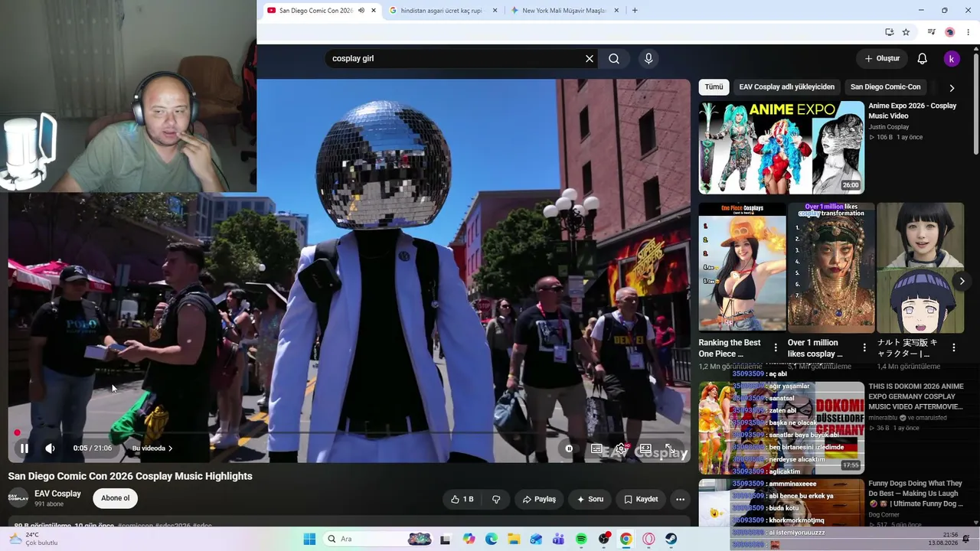Show next shorts with the carousel arrow

pos(962,281)
